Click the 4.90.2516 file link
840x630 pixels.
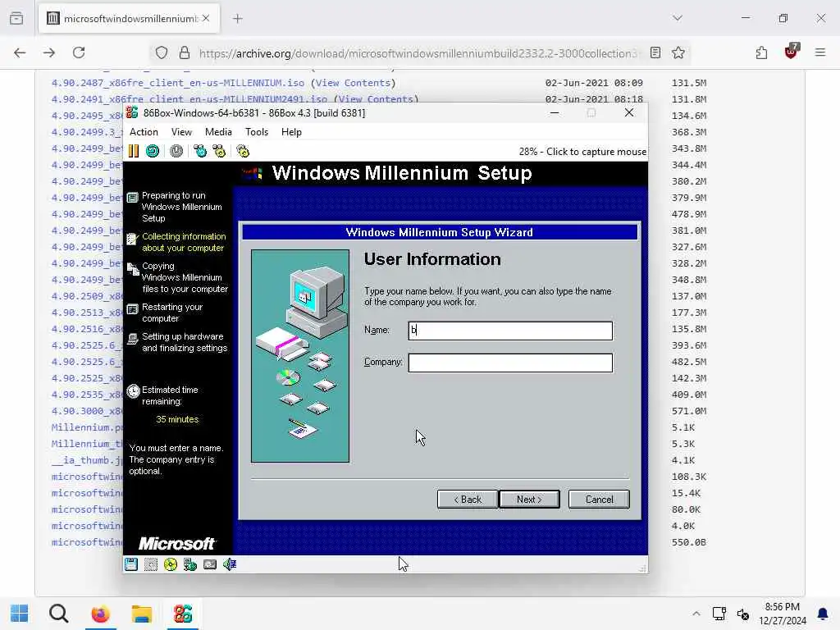coord(87,329)
